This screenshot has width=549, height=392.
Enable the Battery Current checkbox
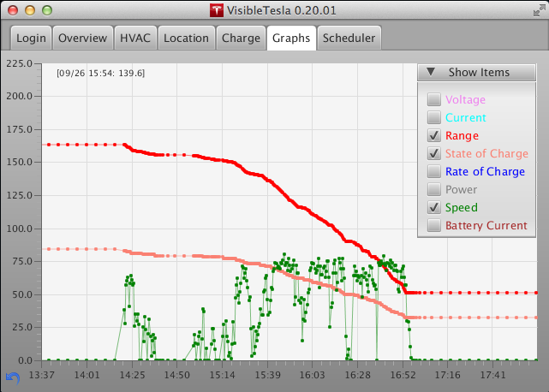[x=434, y=225]
